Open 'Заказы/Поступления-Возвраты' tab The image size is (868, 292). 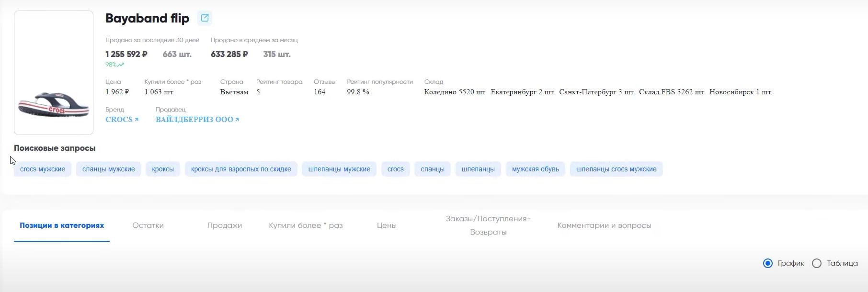pos(488,225)
